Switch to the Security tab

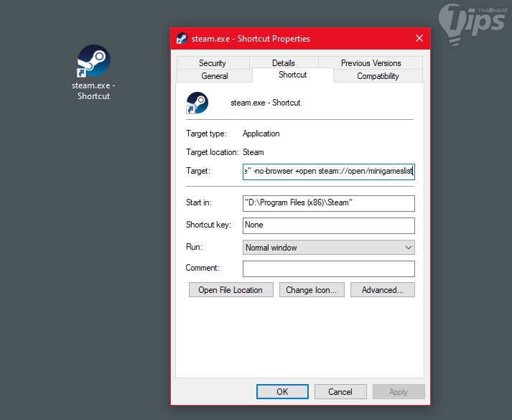click(213, 62)
